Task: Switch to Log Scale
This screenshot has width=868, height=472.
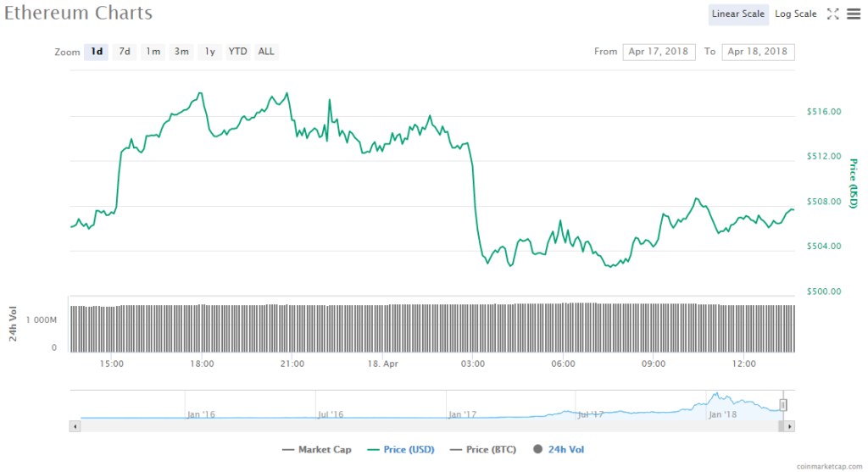Action: click(x=795, y=14)
